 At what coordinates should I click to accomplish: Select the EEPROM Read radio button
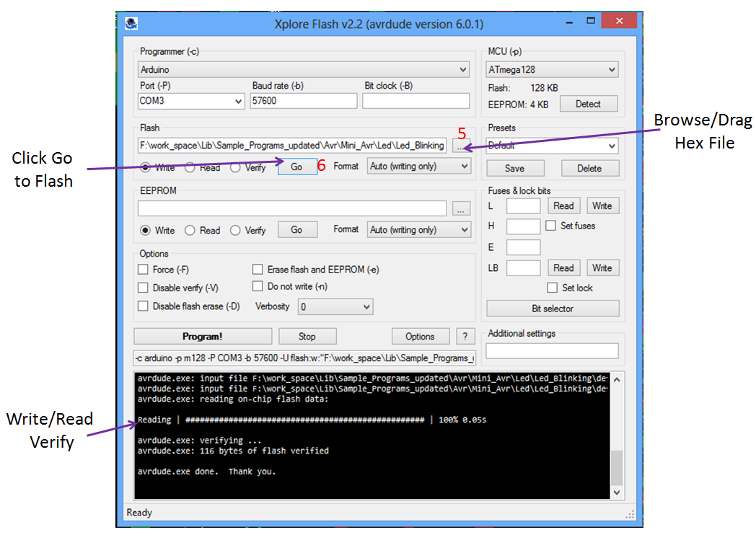pyautogui.click(x=190, y=230)
